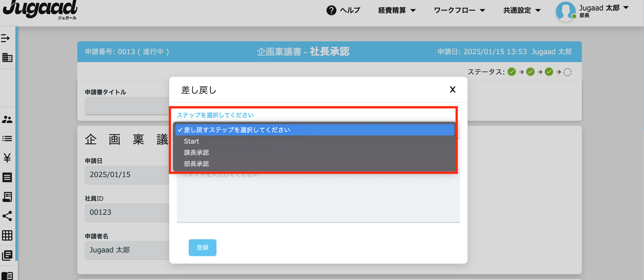
Task: Click the second green status check
Action: click(530, 72)
